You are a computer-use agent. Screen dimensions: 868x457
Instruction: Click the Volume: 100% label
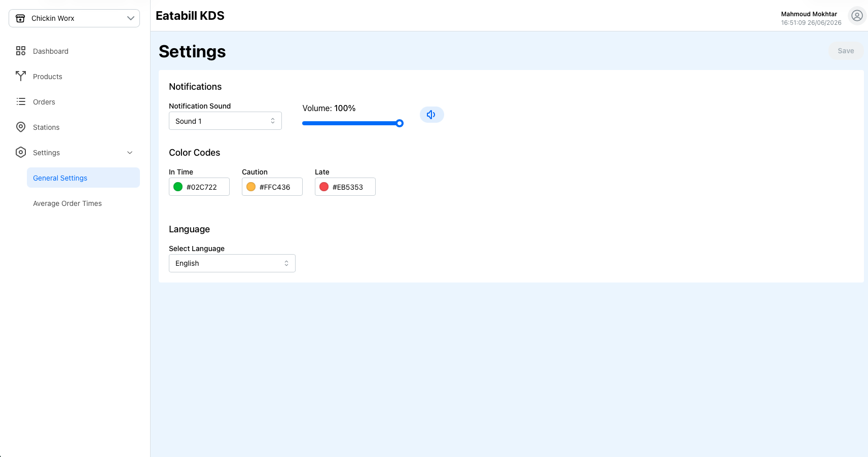click(x=329, y=108)
